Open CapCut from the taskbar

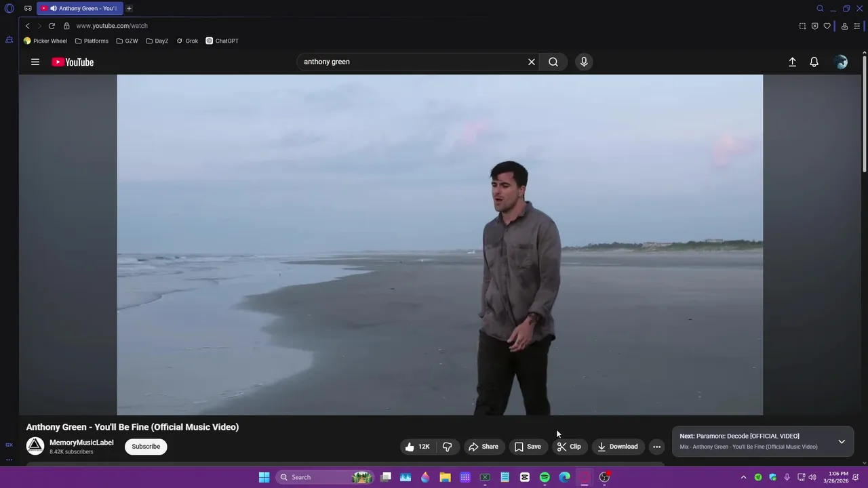pyautogui.click(x=524, y=477)
